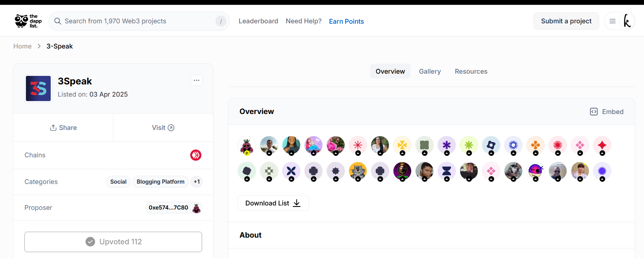The image size is (644, 258).
Task: Click the search magnifier icon
Action: pyautogui.click(x=58, y=21)
